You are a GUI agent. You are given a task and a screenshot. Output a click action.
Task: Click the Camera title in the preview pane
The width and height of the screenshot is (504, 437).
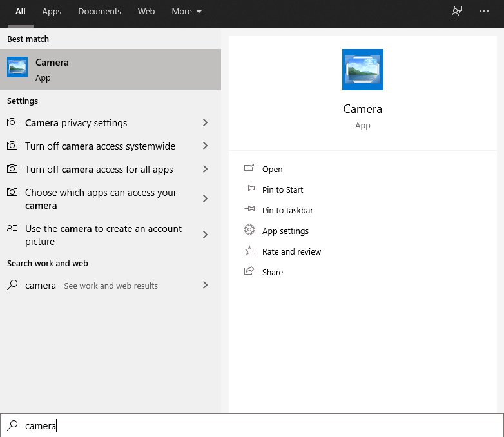click(363, 109)
